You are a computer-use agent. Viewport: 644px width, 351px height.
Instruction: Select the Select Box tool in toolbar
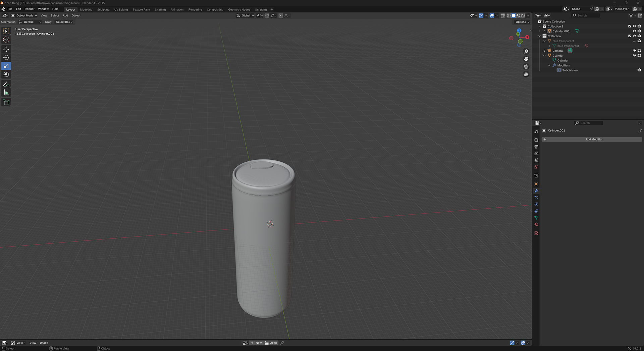[x=6, y=31]
